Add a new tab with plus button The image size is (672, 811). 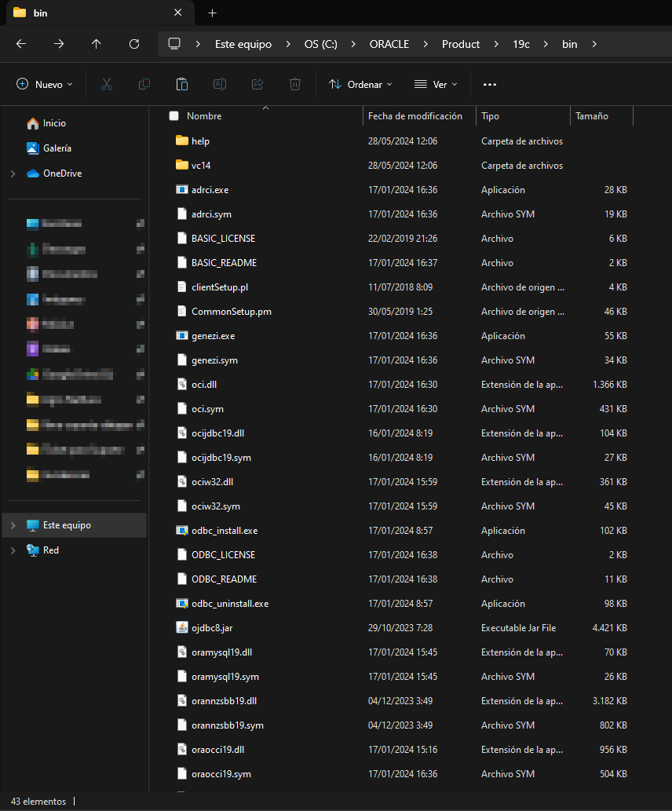[x=212, y=13]
